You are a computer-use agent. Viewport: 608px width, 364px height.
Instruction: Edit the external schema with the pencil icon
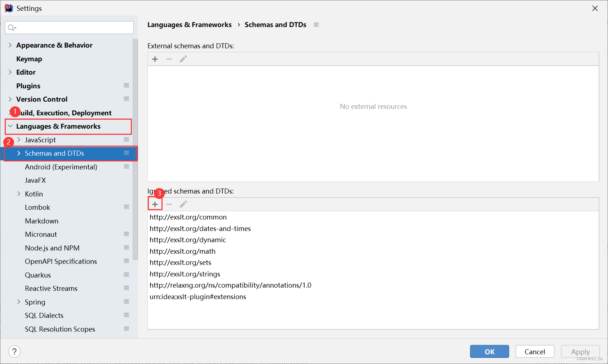tap(183, 59)
